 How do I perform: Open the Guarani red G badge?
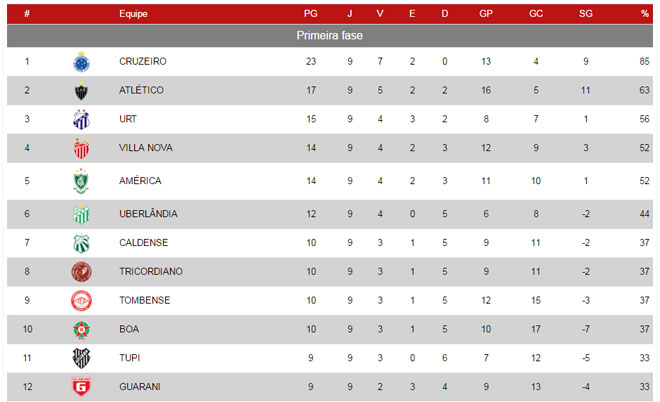81,387
